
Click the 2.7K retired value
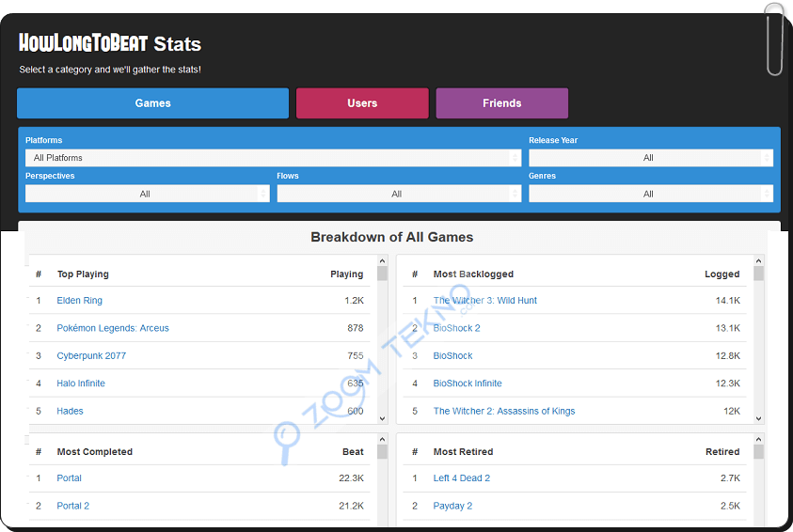coord(730,477)
